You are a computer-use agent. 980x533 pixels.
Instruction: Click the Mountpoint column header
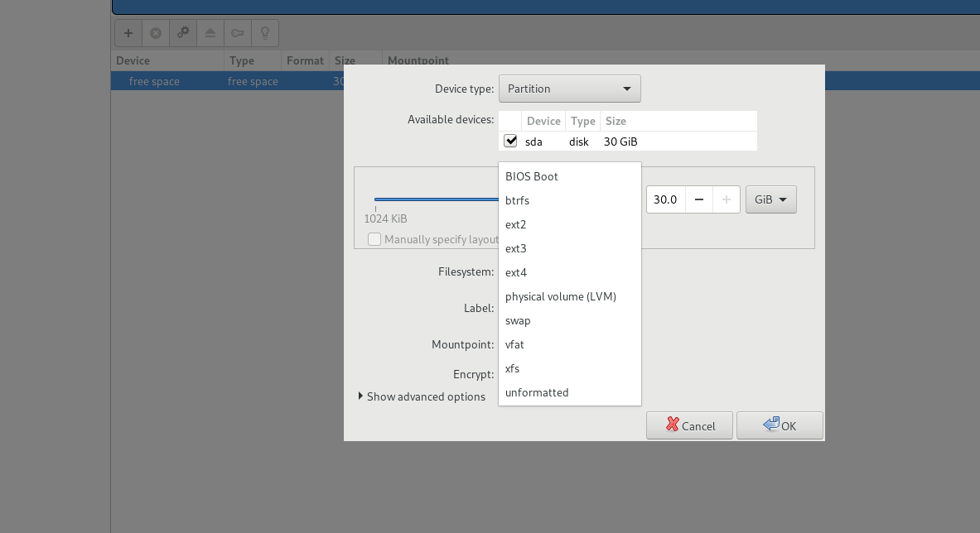coord(418,60)
